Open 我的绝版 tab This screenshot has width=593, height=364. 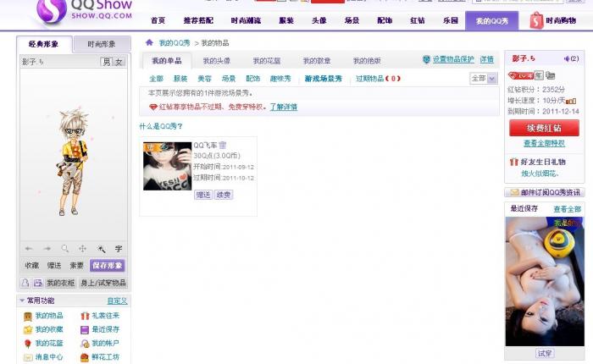click(367, 61)
